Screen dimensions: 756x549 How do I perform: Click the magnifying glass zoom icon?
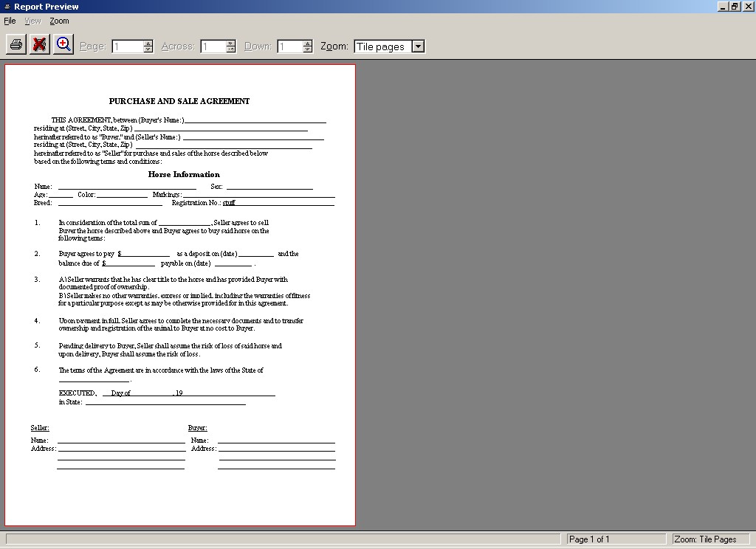(x=63, y=45)
